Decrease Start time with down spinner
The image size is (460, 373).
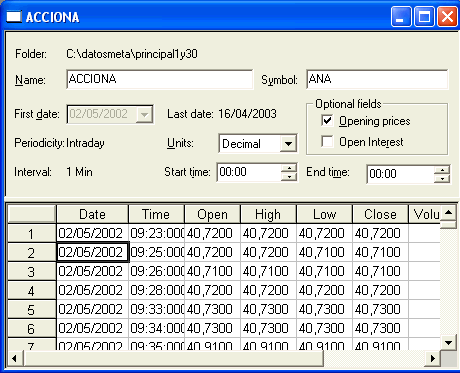click(x=289, y=177)
